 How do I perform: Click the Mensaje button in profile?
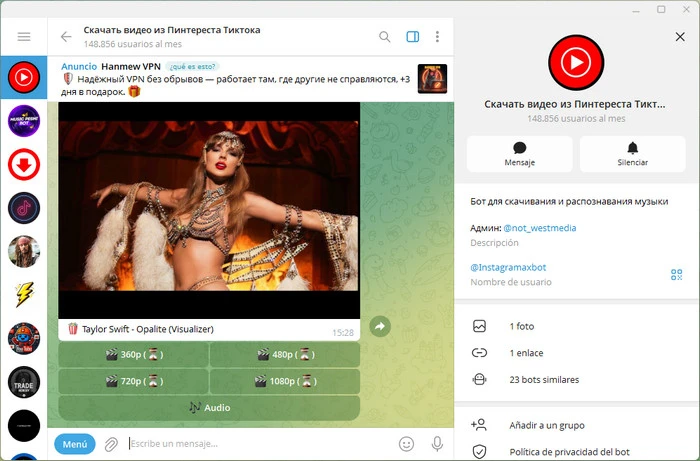pyautogui.click(x=520, y=154)
